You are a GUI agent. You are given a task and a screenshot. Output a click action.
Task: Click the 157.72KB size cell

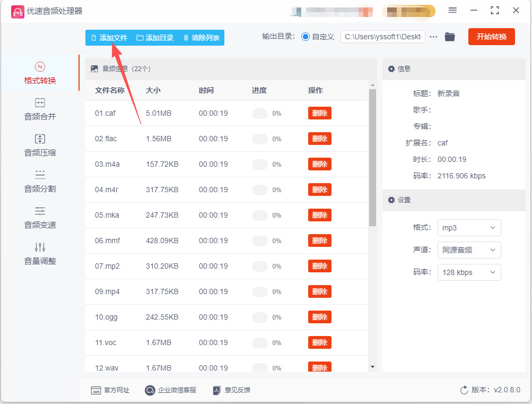[162, 164]
